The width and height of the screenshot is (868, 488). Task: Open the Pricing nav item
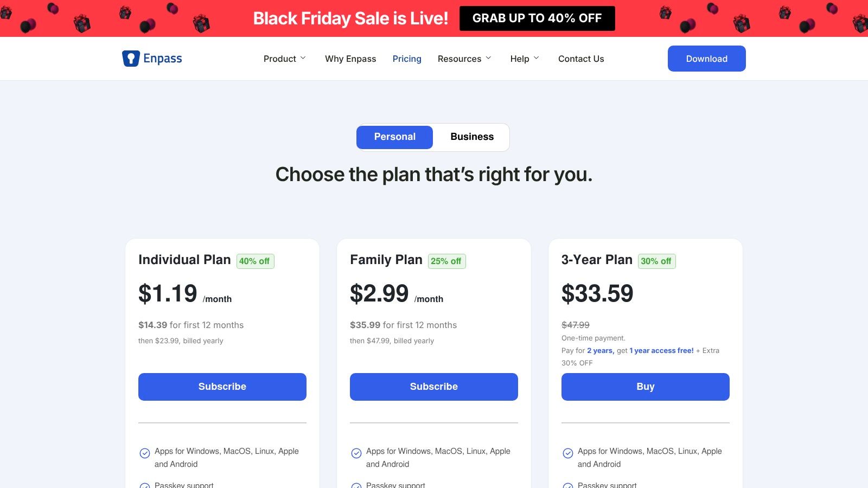click(x=407, y=59)
